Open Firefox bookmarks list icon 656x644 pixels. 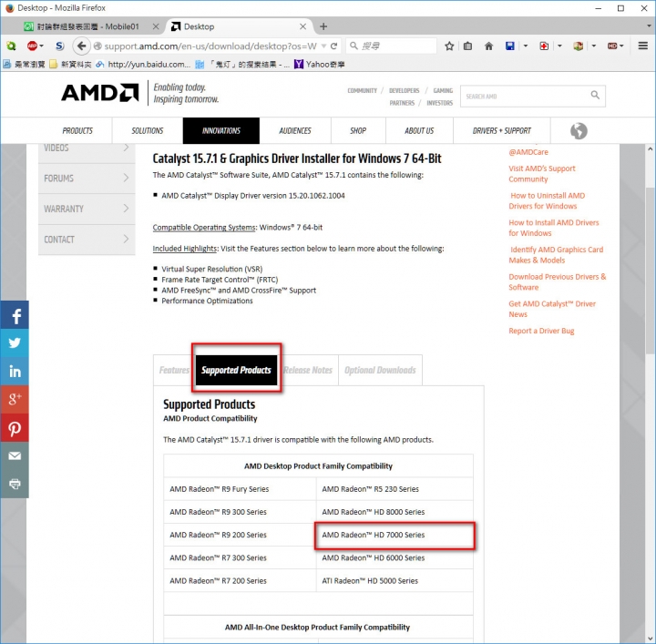(467, 46)
